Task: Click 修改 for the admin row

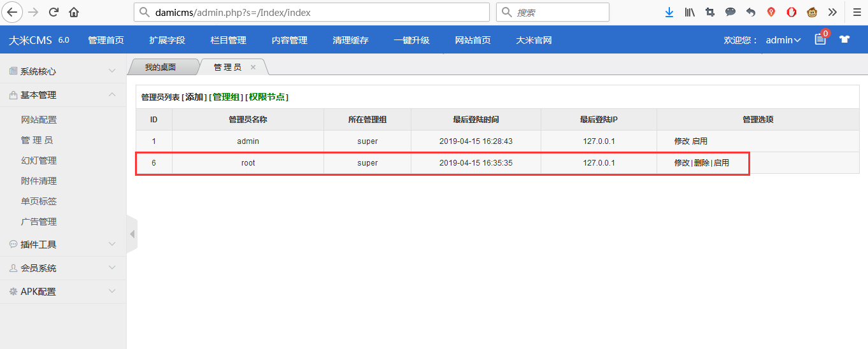Action: coord(682,141)
